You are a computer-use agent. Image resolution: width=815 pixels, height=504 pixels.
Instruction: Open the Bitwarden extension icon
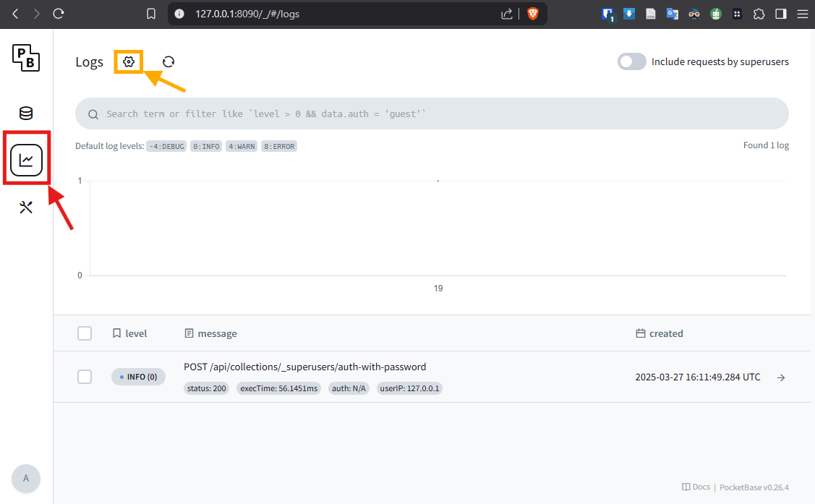click(x=607, y=14)
